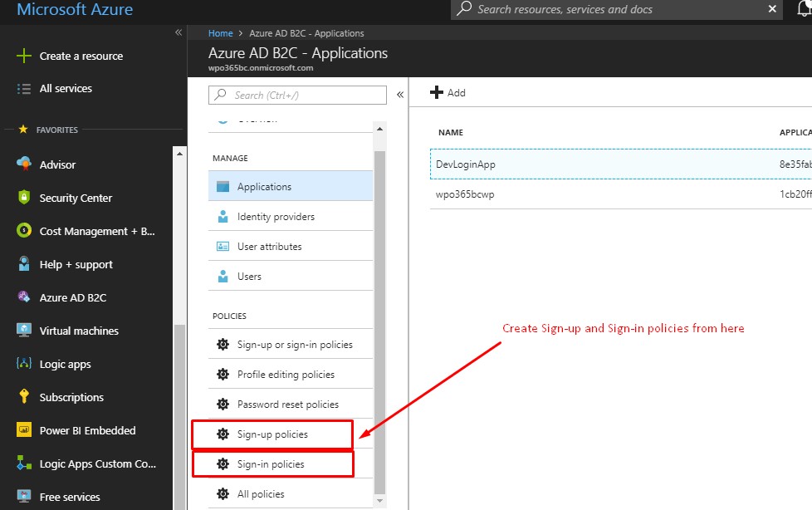Click the All policies gear icon
812x510 pixels.
223,494
